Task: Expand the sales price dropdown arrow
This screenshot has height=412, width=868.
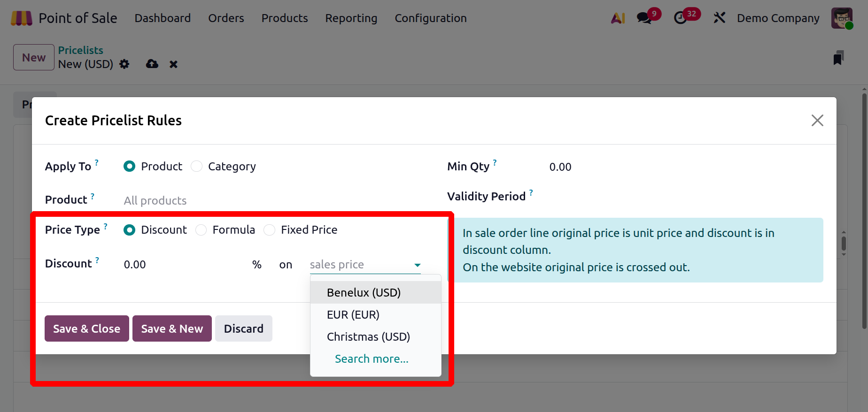Action: point(417,265)
